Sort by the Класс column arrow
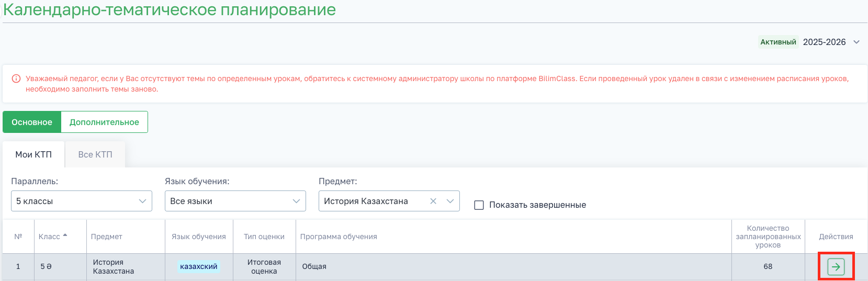 tap(65, 236)
